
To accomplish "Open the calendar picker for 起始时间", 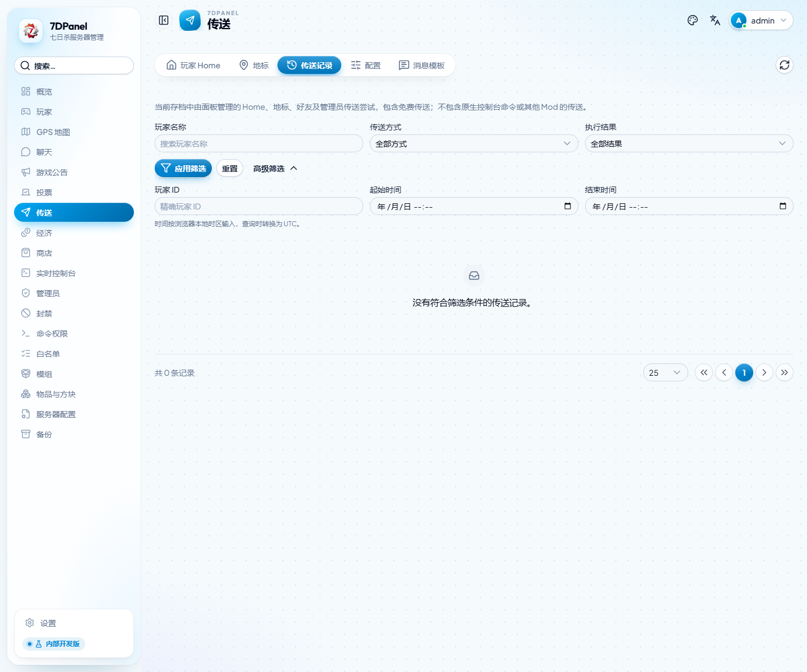I will tap(568, 206).
